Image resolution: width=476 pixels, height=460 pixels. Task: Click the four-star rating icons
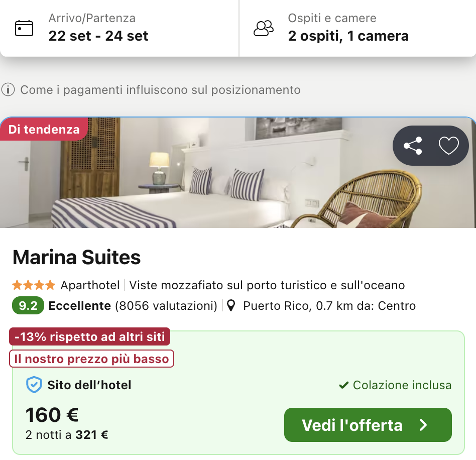pyautogui.click(x=34, y=285)
